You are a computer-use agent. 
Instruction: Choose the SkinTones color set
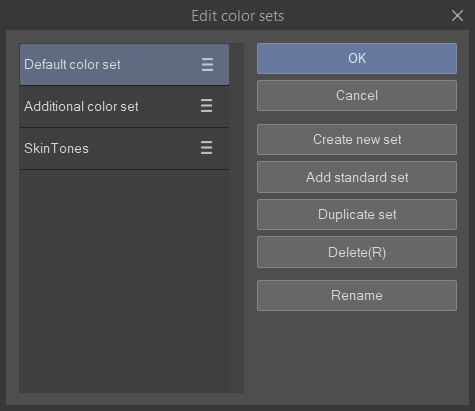(x=124, y=148)
